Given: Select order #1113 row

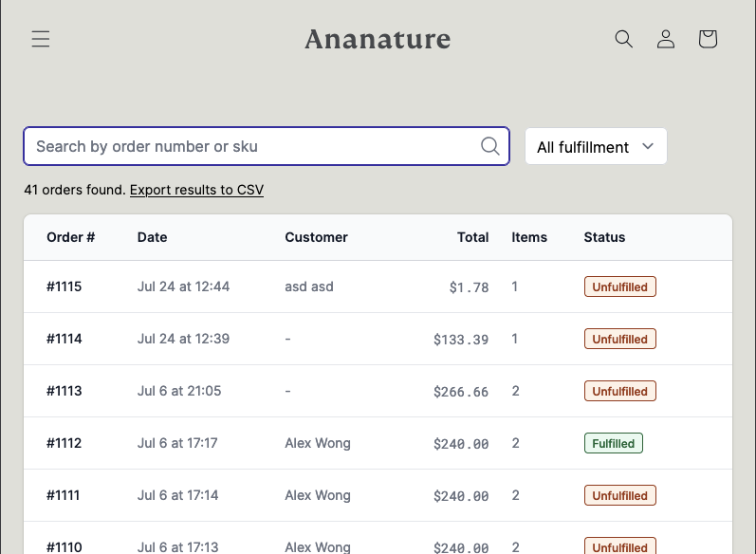Looking at the screenshot, I should pos(65,391).
